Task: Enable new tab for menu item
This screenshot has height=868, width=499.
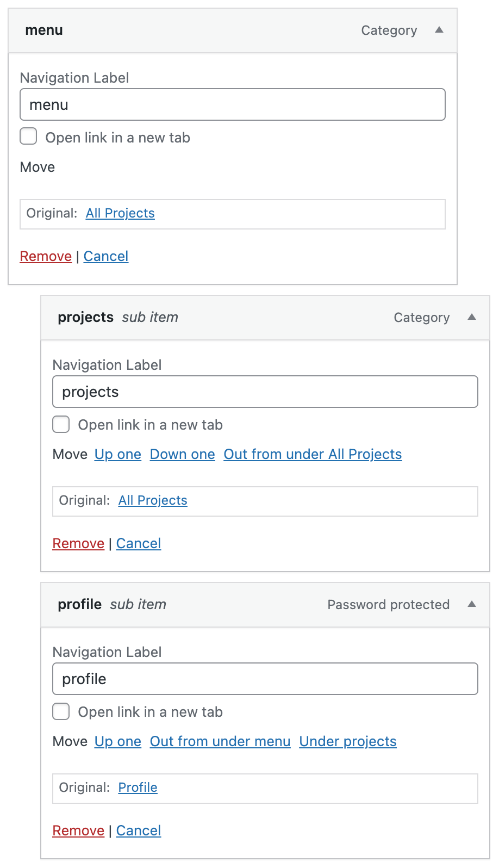Action: tap(29, 137)
